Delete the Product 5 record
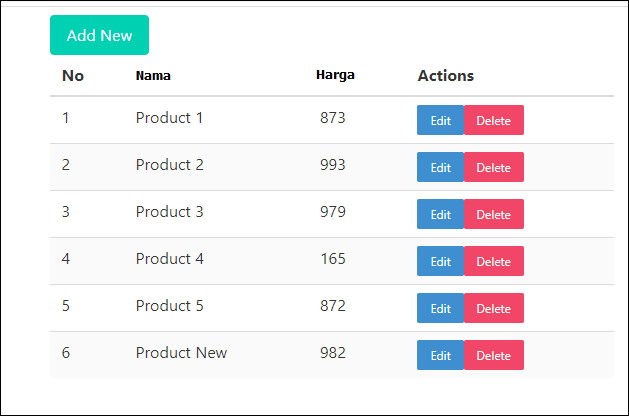This screenshot has width=629, height=416. (493, 309)
